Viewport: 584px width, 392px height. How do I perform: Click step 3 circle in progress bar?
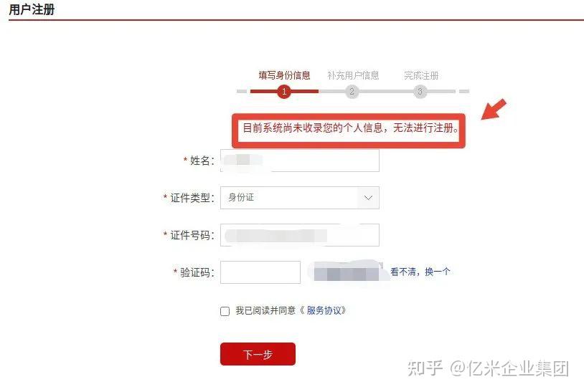pyautogui.click(x=420, y=92)
